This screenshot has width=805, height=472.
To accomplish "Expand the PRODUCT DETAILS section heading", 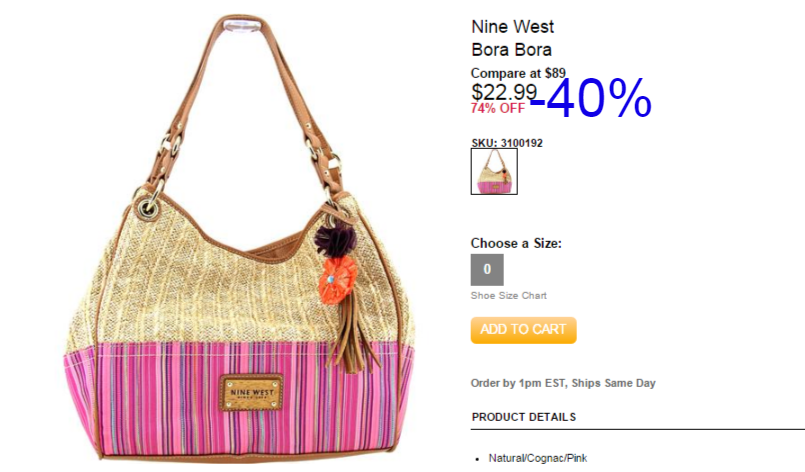I will click(x=524, y=417).
